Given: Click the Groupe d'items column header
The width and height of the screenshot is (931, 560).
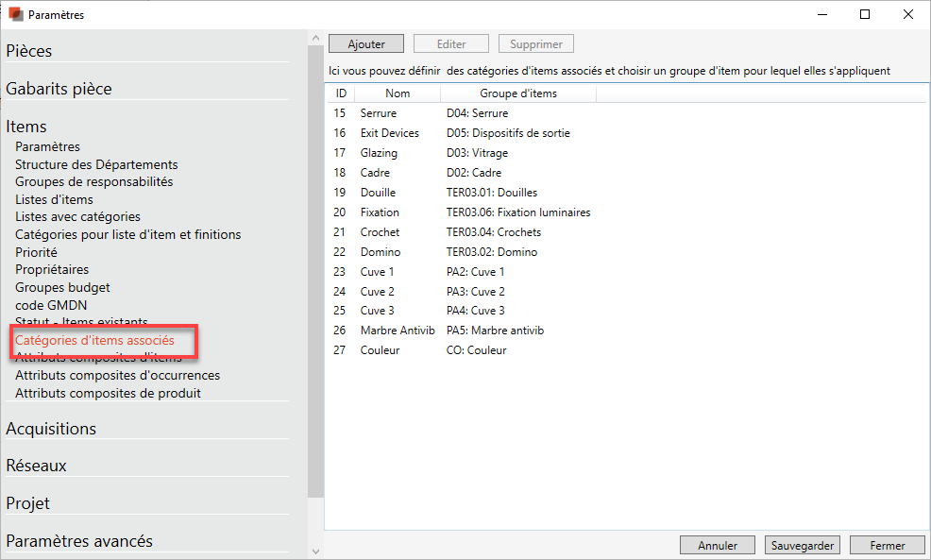Looking at the screenshot, I should click(x=517, y=93).
